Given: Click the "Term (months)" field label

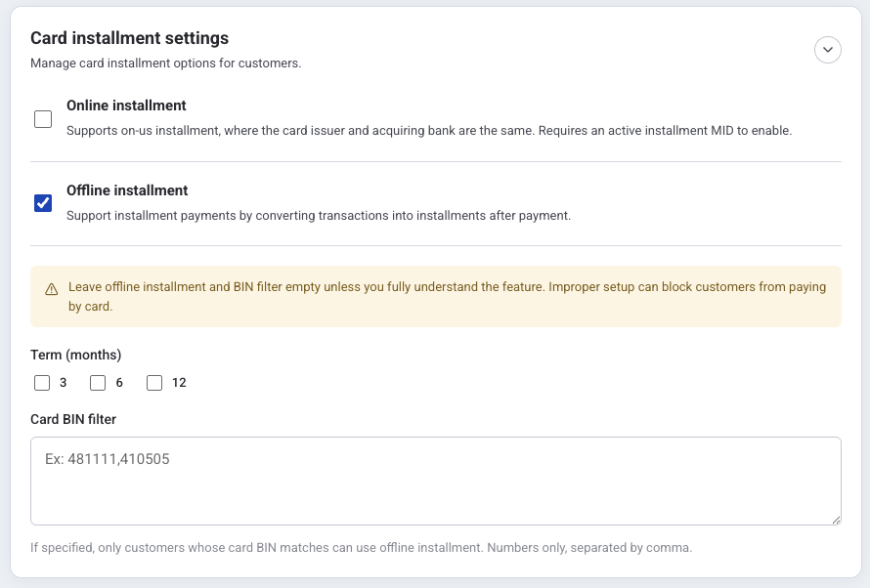Looking at the screenshot, I should [x=76, y=355].
